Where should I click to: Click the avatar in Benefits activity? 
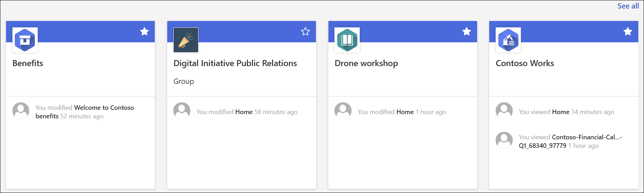point(21,111)
